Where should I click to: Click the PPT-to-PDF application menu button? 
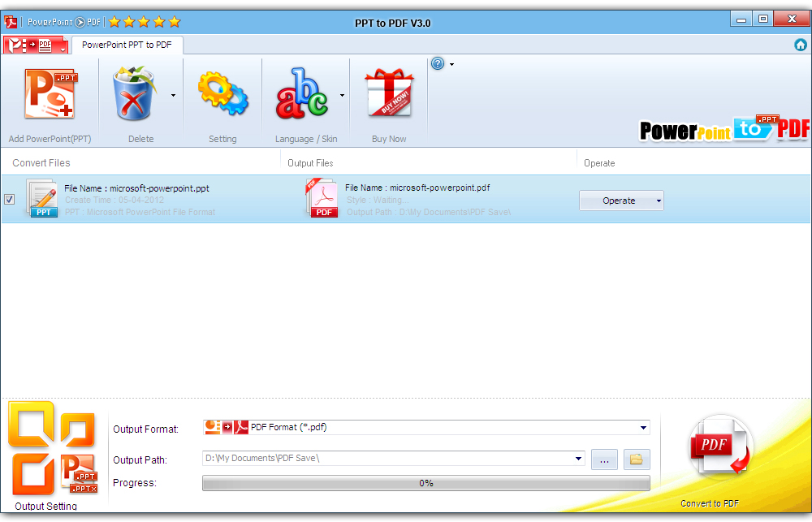point(35,45)
